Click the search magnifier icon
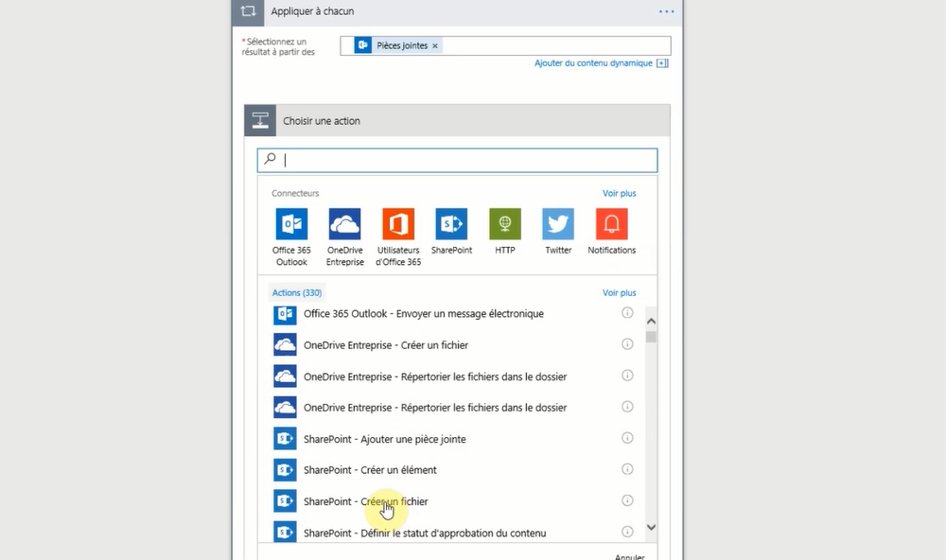 pyautogui.click(x=271, y=159)
